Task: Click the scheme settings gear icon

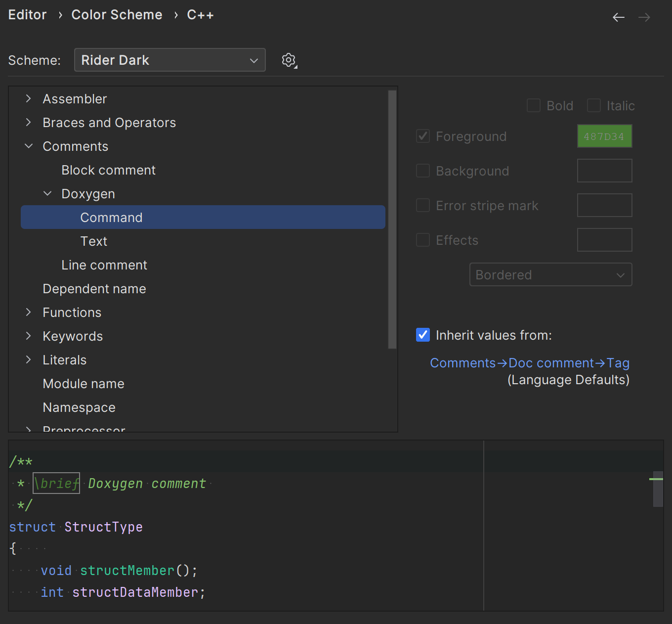Action: tap(289, 60)
